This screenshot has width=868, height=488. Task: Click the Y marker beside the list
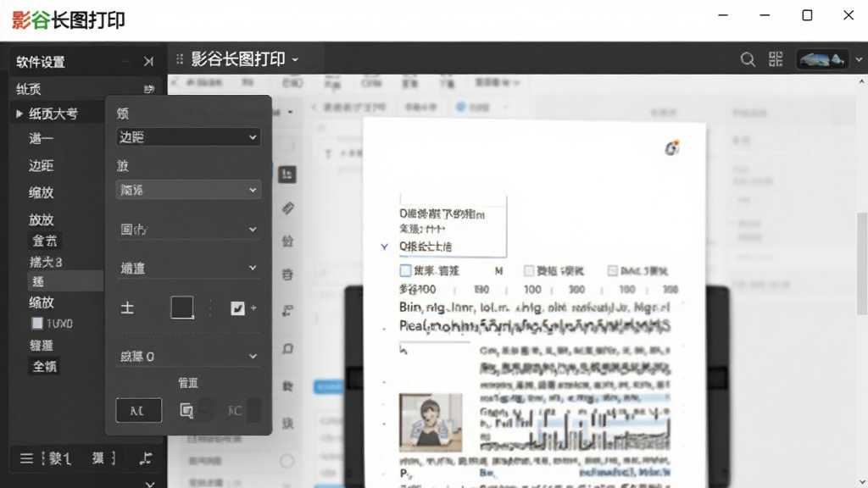[384, 247]
